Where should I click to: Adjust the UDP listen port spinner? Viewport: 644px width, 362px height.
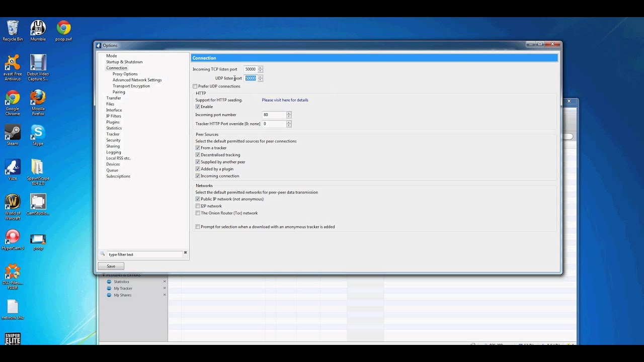click(260, 78)
